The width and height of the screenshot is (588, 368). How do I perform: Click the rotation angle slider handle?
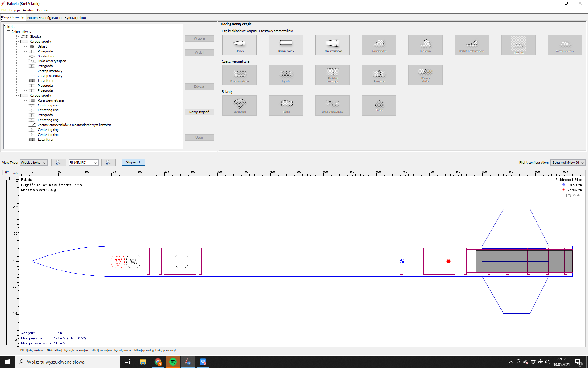tap(7, 179)
